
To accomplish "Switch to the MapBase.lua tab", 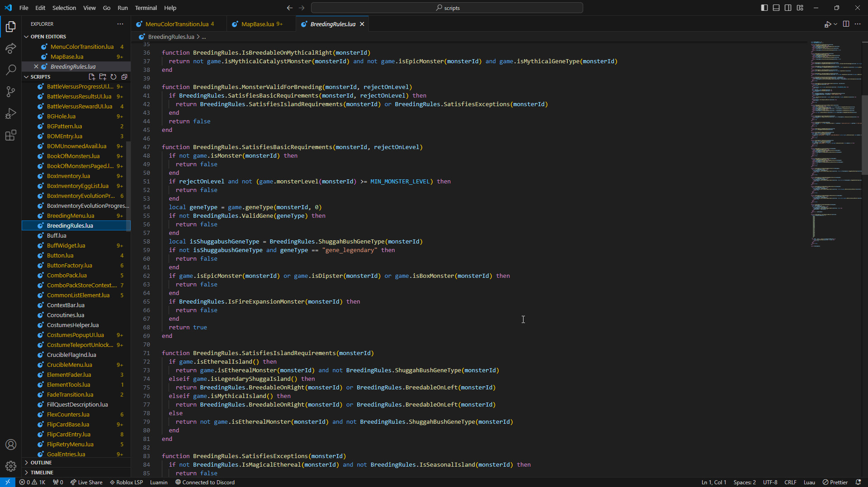I will coord(258,23).
